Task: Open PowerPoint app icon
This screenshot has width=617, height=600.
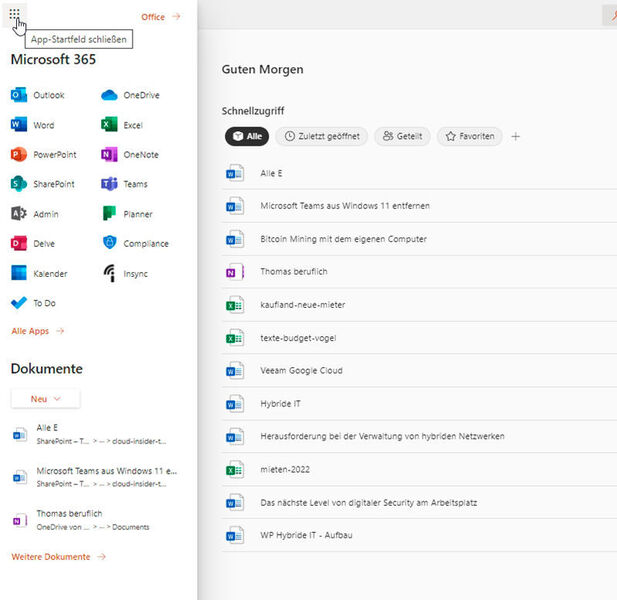Action: (x=18, y=155)
